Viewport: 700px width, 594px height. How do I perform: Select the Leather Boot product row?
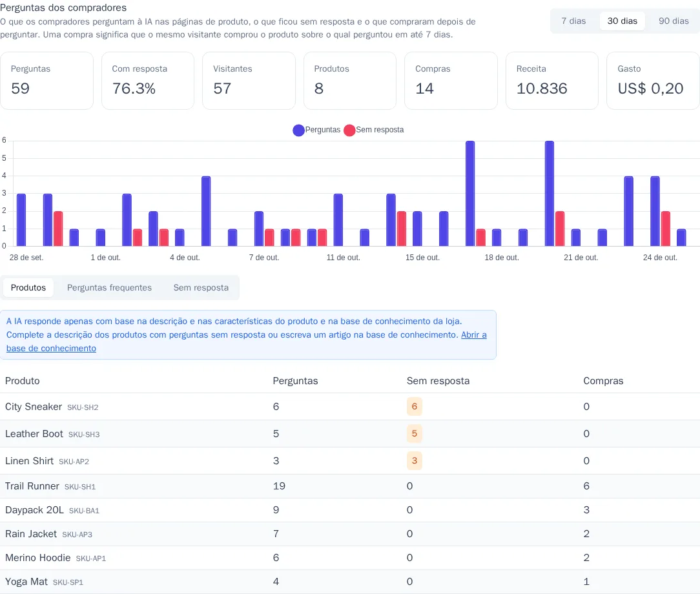coord(350,434)
